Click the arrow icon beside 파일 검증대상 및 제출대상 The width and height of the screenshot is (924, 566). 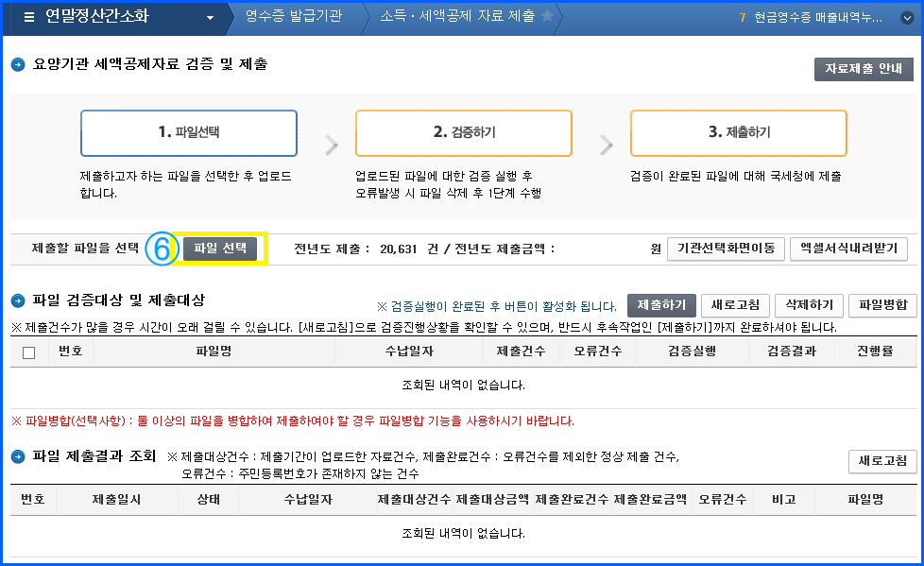tap(18, 301)
